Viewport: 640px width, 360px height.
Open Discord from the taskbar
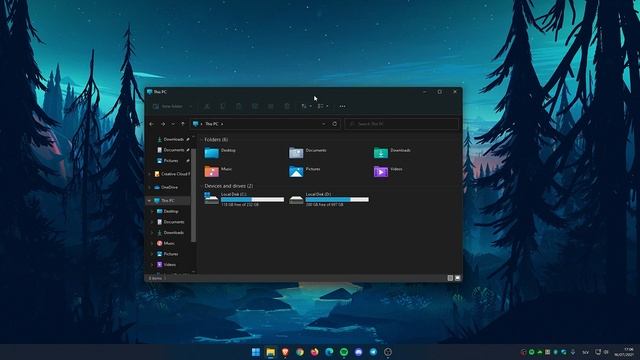[359, 352]
